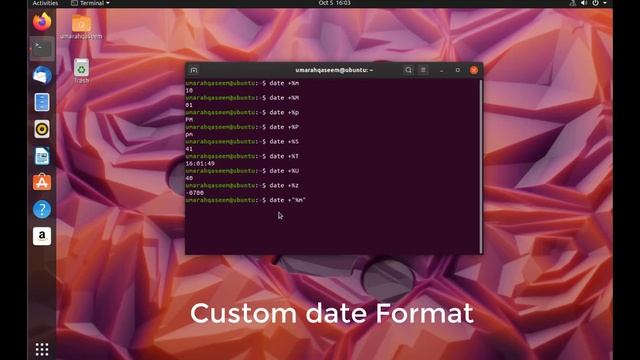Launch Thunderbird Mail from the dock
Image resolution: width=640 pixels, height=360 pixels.
click(x=42, y=76)
